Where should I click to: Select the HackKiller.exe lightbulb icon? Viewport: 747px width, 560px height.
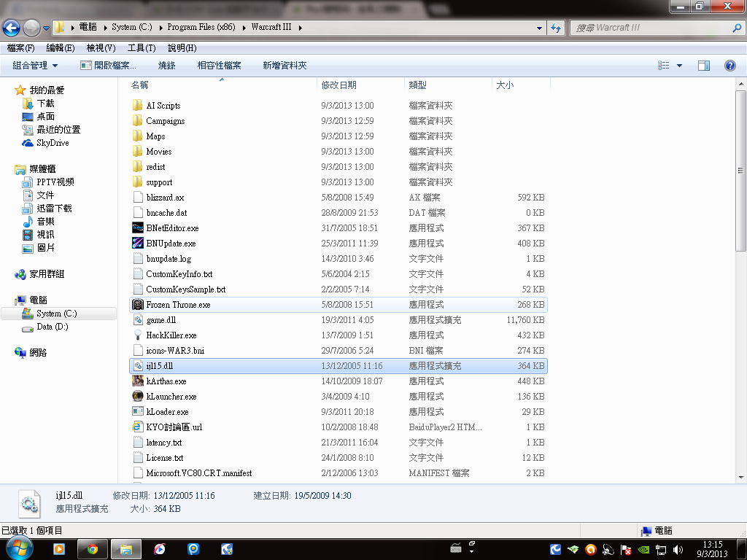[138, 335]
